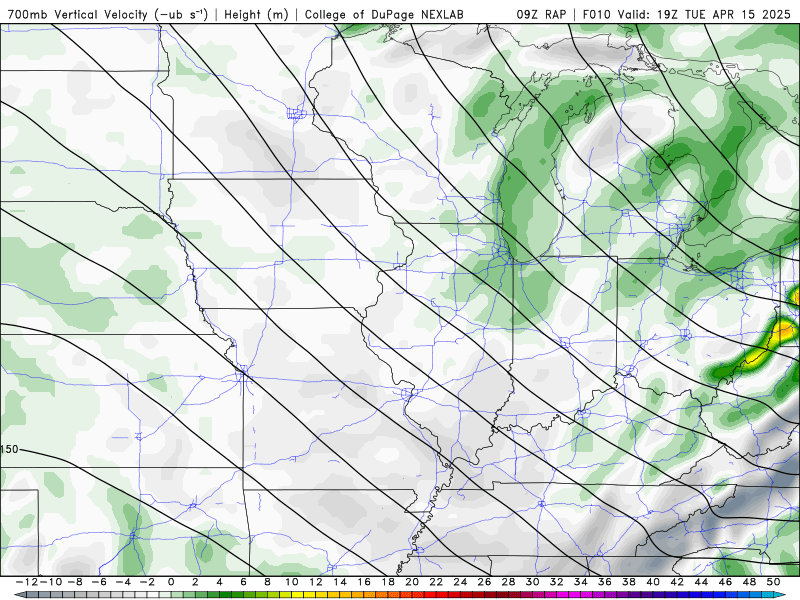Screen dimensions: 800x600
Task: Click the 'Valid: 19Z TUE APR 15 2025' text
Action: tap(704, 14)
